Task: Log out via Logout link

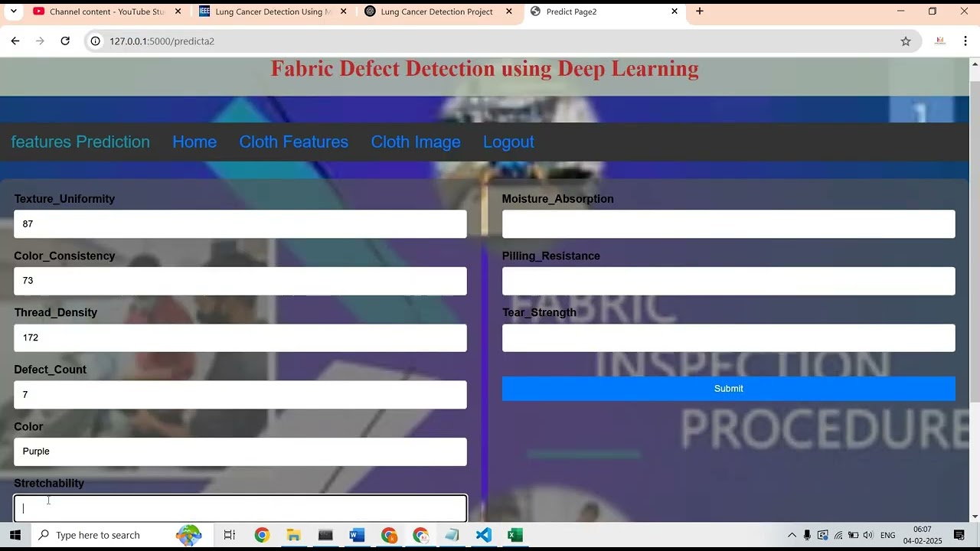Action: tap(508, 142)
